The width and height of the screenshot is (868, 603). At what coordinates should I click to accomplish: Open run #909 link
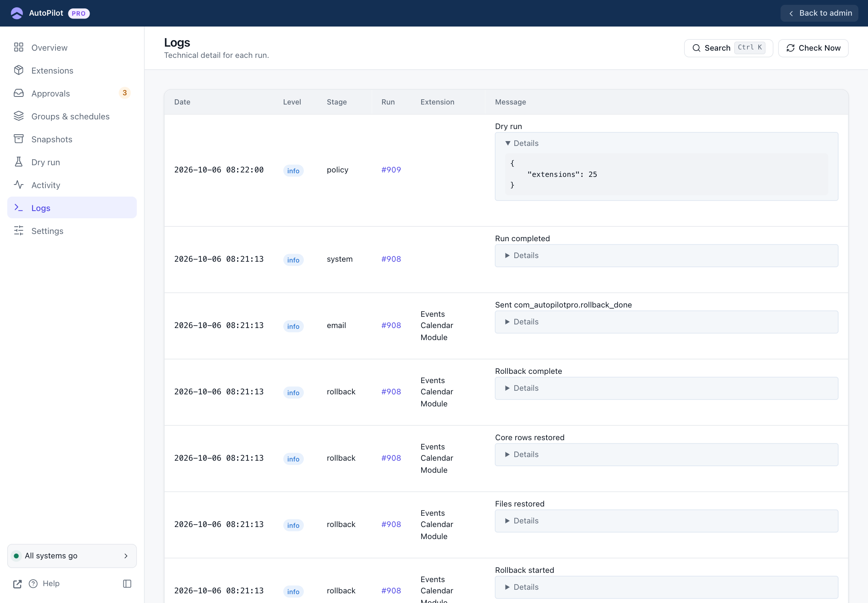point(391,170)
